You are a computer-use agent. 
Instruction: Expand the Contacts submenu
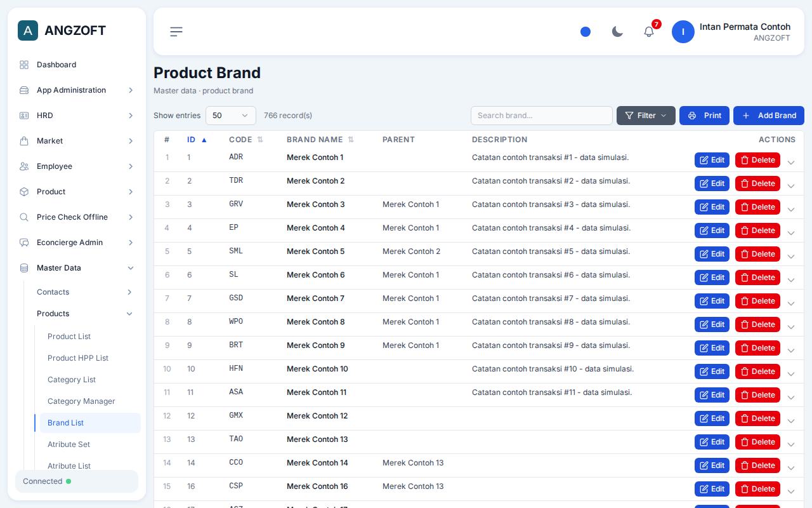click(85, 292)
